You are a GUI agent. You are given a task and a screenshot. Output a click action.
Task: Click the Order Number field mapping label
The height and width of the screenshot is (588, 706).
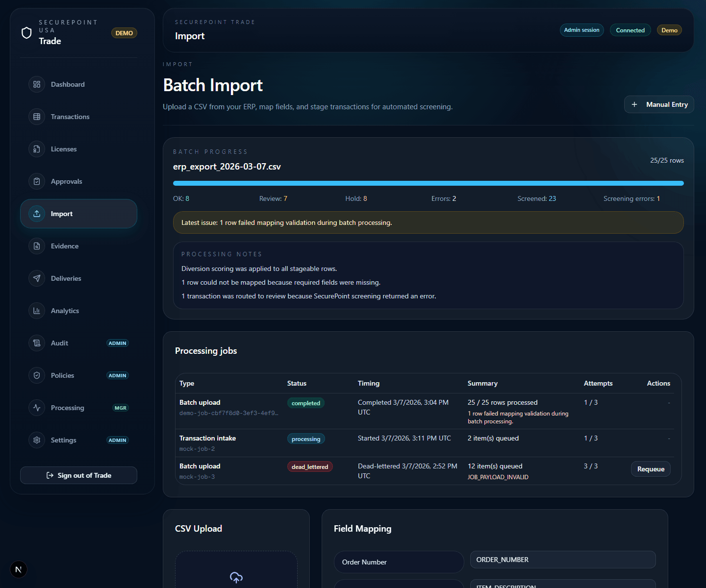pos(399,562)
